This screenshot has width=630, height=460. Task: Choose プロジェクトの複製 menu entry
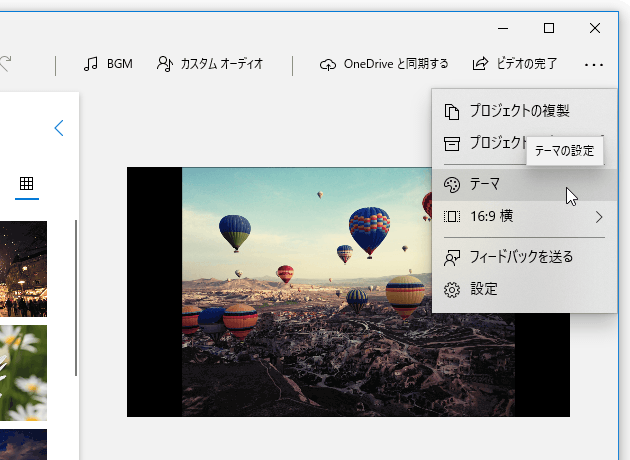524,111
